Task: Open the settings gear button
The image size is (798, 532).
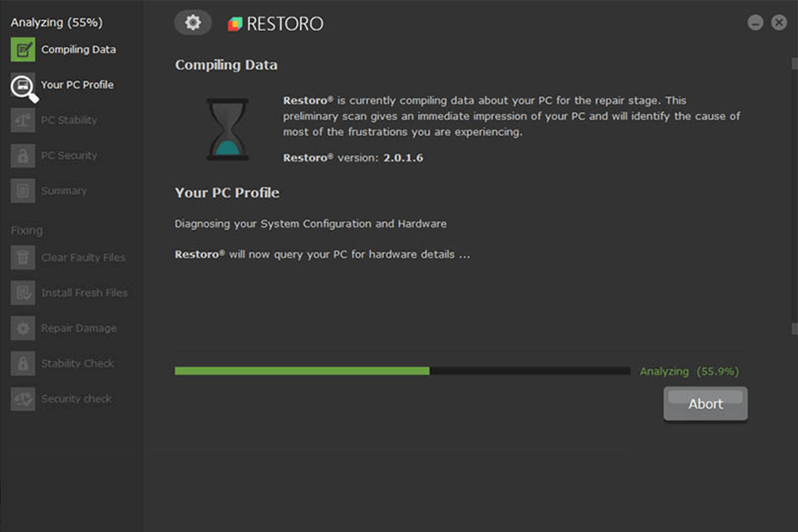Action: pyautogui.click(x=193, y=22)
